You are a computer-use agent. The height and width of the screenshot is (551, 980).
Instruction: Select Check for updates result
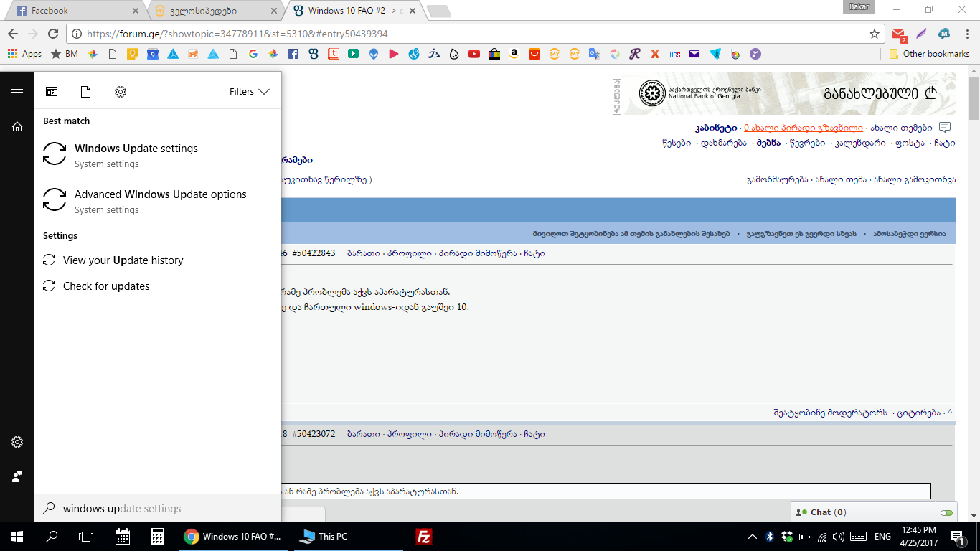158,286
